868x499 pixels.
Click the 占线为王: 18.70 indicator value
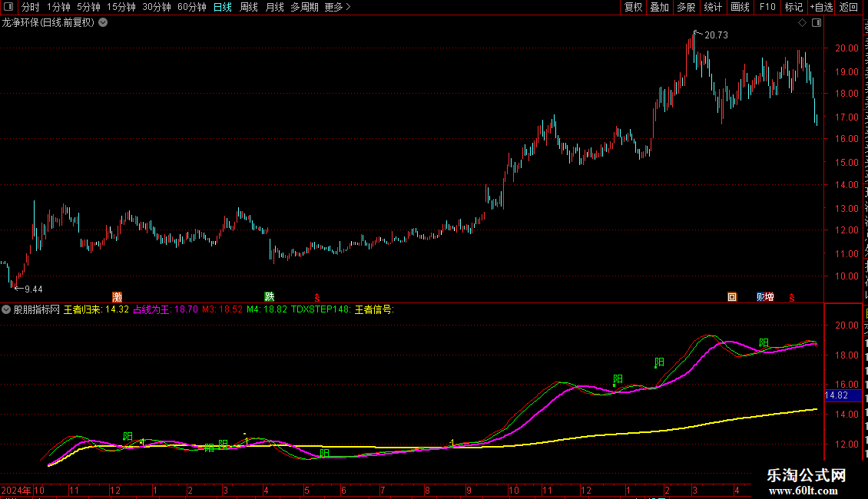[x=165, y=309]
